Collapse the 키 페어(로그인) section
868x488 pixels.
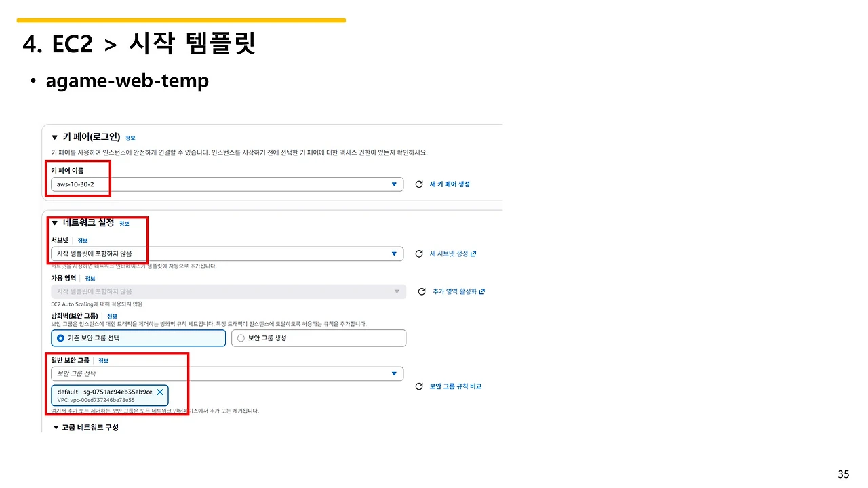54,136
